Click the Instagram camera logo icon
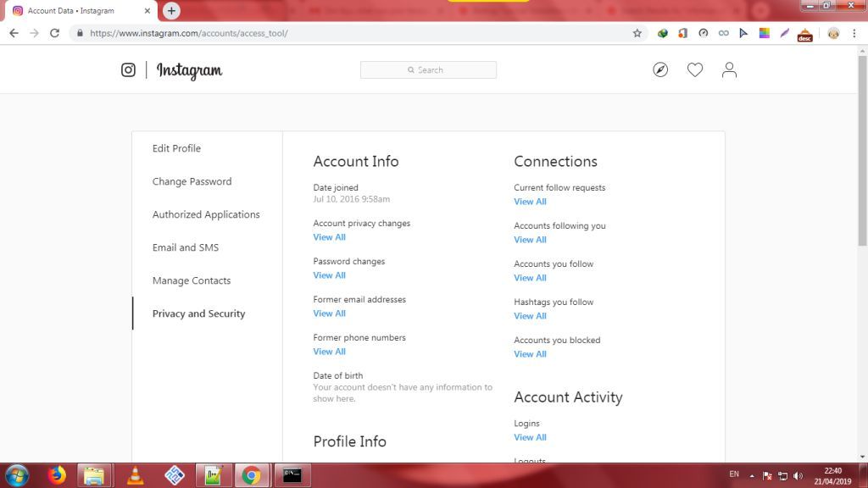The image size is (868, 488). tap(128, 70)
